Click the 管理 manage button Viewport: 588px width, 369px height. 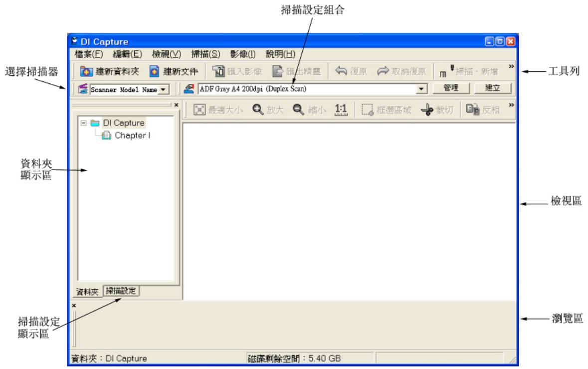click(451, 88)
